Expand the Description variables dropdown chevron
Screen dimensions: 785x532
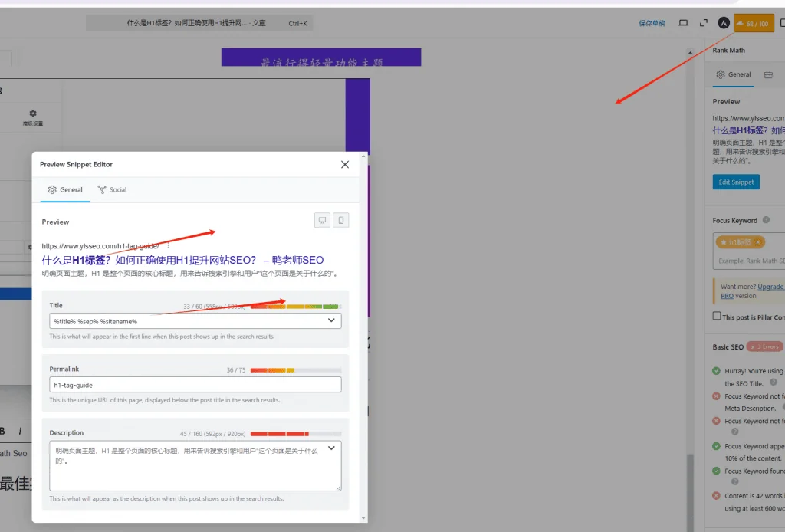tap(331, 448)
